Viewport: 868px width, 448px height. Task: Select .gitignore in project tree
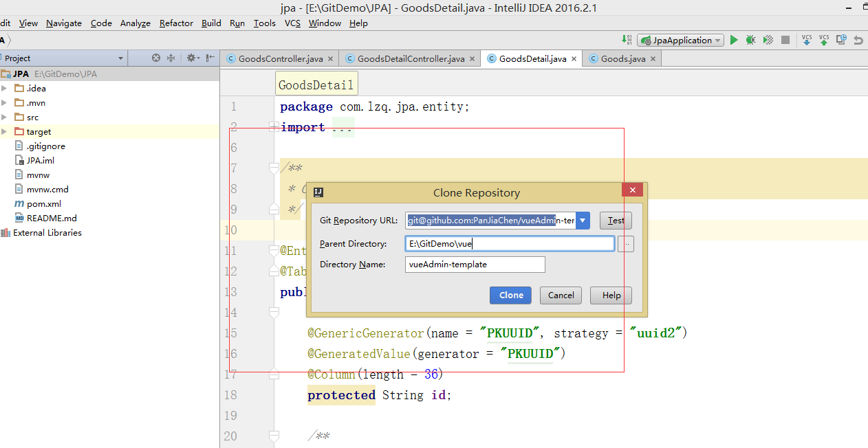point(45,146)
